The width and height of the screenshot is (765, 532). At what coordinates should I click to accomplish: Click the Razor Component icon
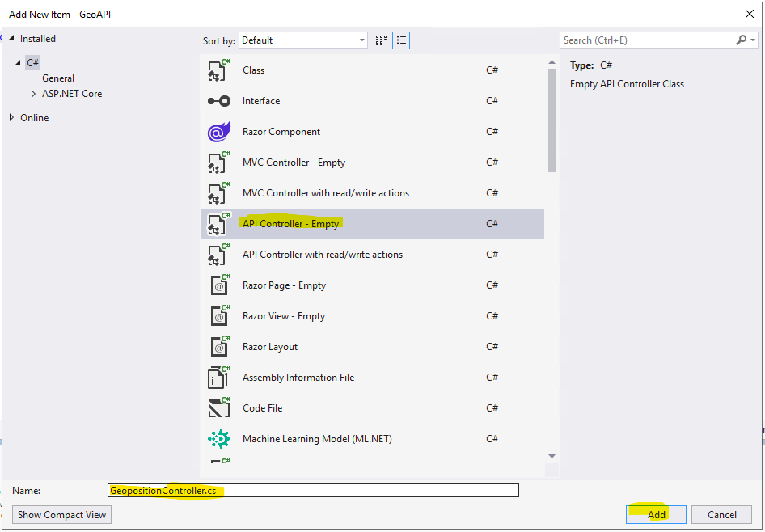click(x=218, y=132)
